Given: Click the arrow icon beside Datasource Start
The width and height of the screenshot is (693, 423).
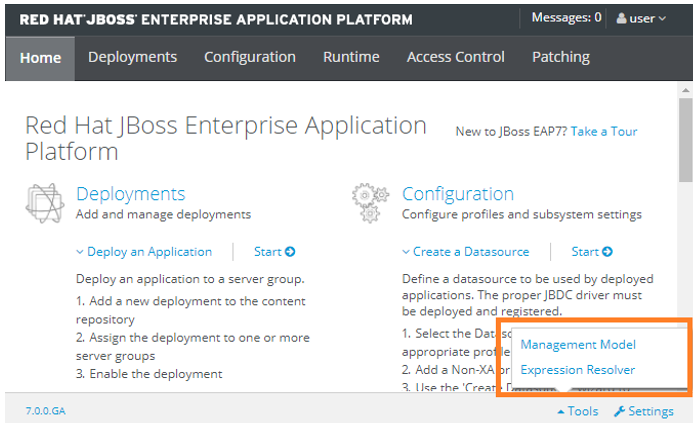Looking at the screenshot, I should pos(608,252).
